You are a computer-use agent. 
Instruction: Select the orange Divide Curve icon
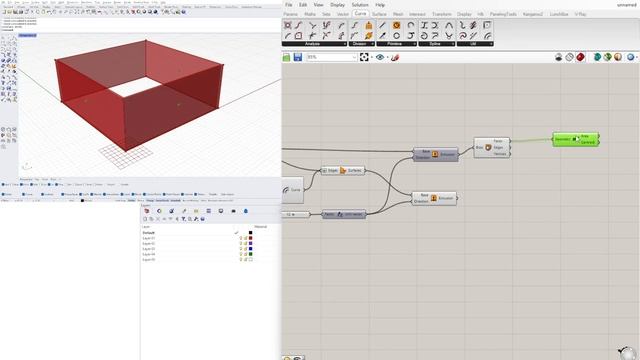point(369,25)
